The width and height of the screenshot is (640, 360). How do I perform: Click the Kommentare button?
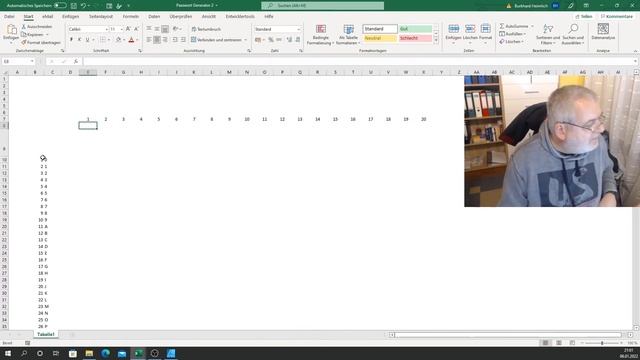click(x=616, y=17)
